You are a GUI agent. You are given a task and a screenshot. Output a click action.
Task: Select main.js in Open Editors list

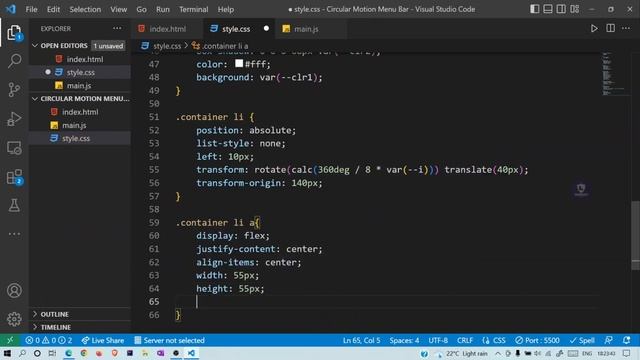tap(80, 86)
